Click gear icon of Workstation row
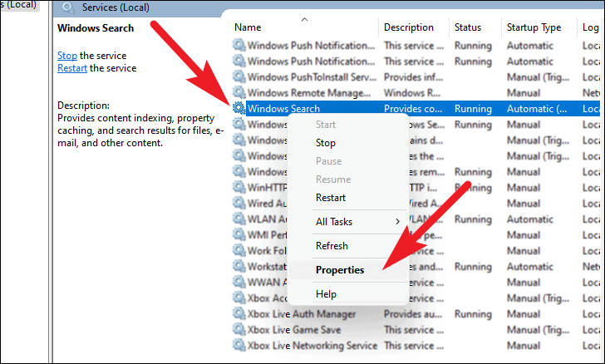This screenshot has width=605, height=364. coord(239,266)
